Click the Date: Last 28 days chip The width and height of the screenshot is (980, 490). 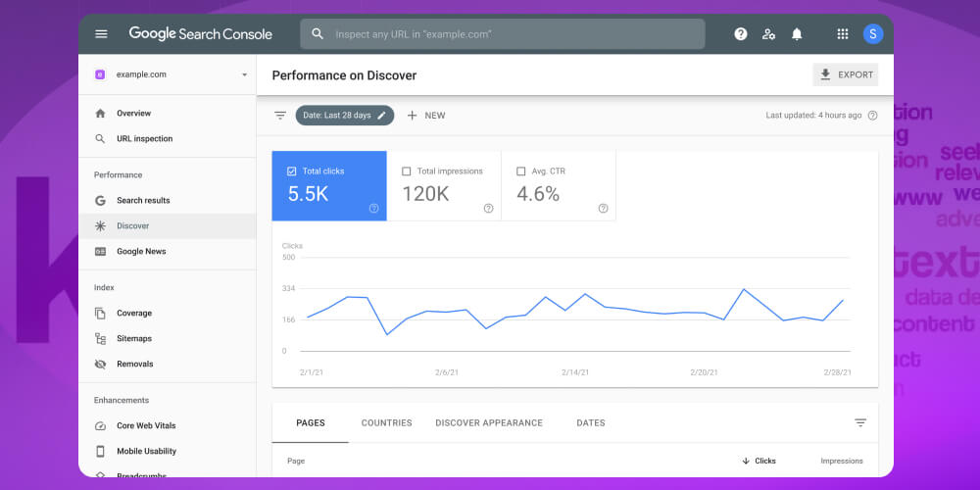(x=344, y=116)
